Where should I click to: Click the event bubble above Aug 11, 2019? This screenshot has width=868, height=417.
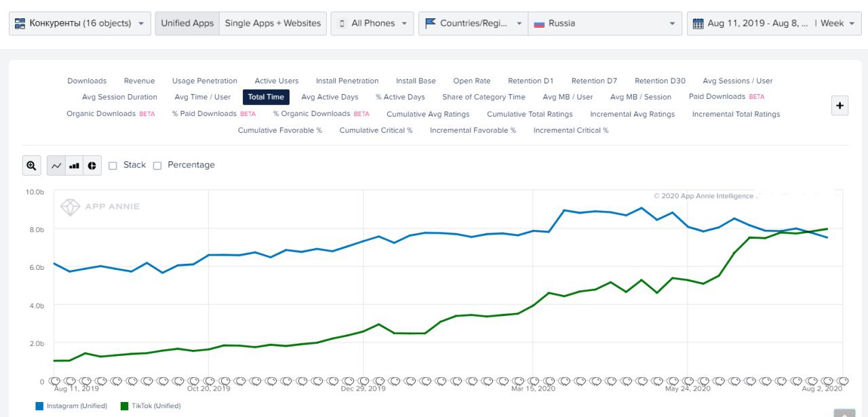(55, 380)
